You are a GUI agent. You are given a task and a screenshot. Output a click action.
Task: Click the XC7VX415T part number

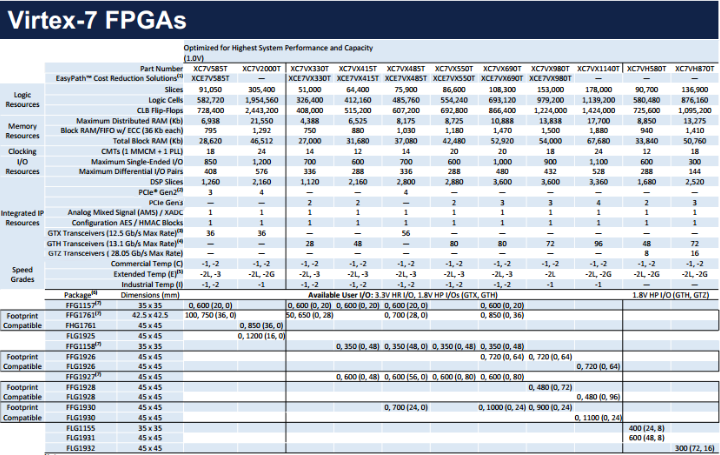pyautogui.click(x=358, y=68)
